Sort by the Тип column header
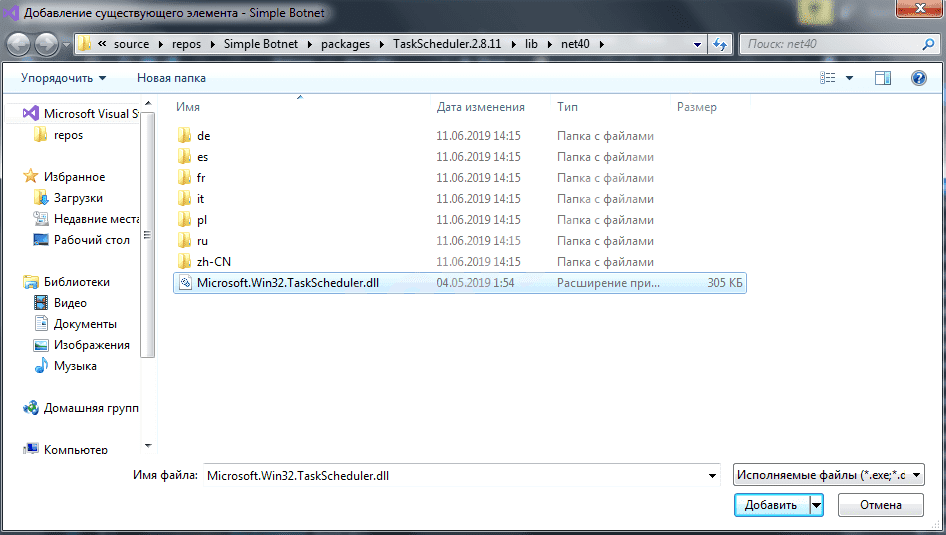Screen dimensions: 946x535 click(x=567, y=107)
